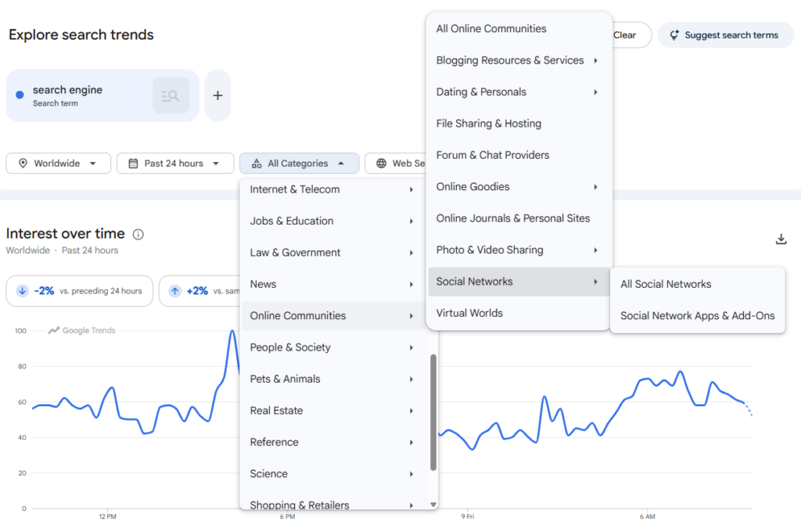Choose the Reference category
The image size is (801, 532).
(x=332, y=443)
